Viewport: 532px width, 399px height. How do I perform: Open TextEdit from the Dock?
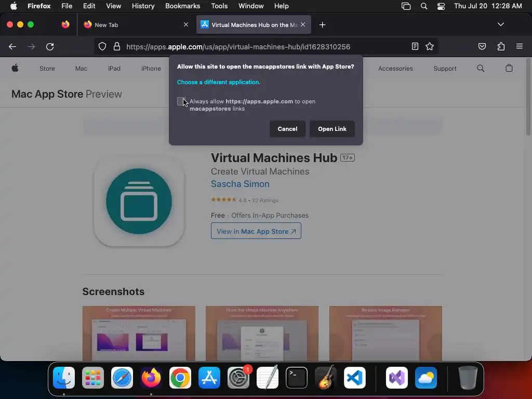point(268,378)
